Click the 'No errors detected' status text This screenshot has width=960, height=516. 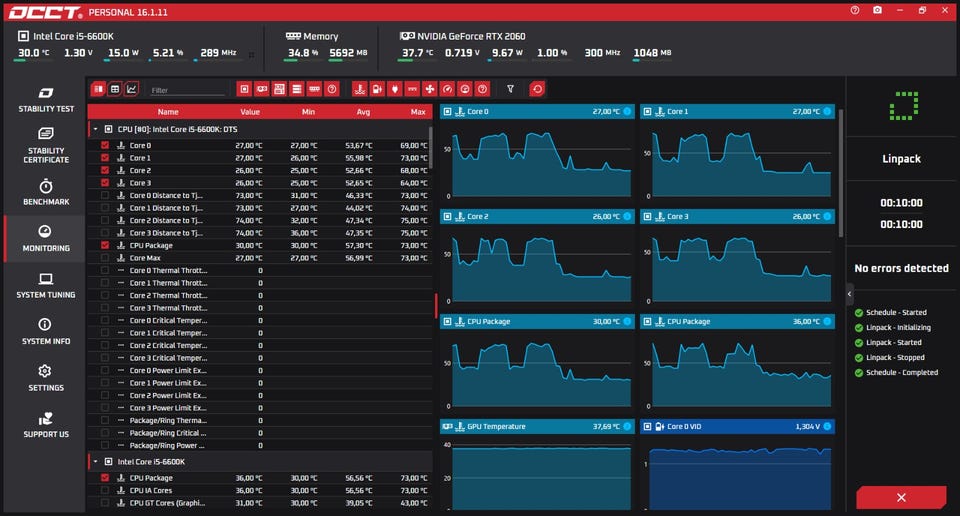click(x=901, y=268)
